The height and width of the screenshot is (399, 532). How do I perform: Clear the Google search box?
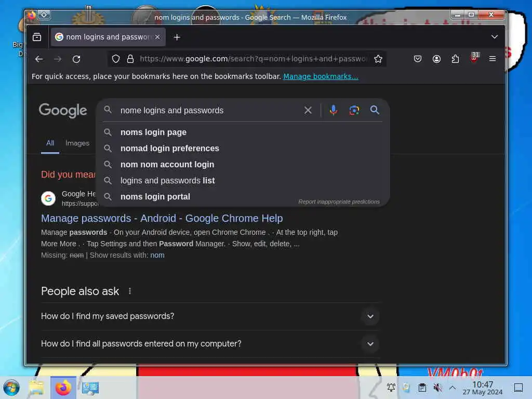point(308,110)
